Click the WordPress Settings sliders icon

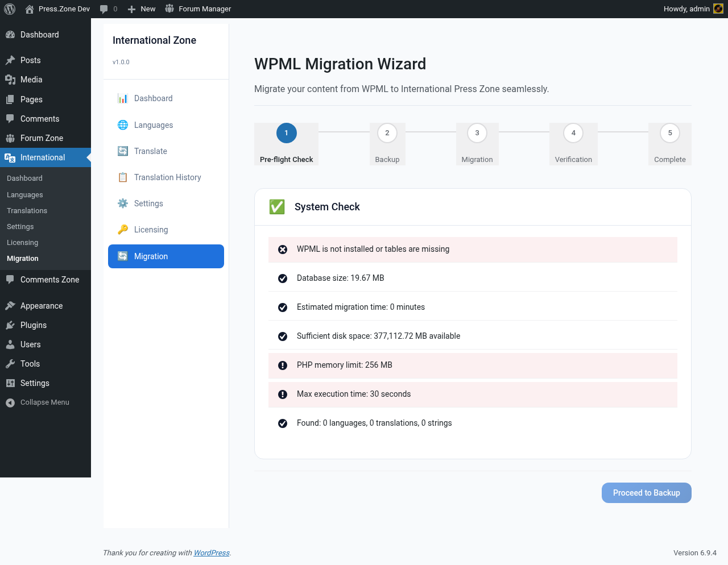point(10,383)
